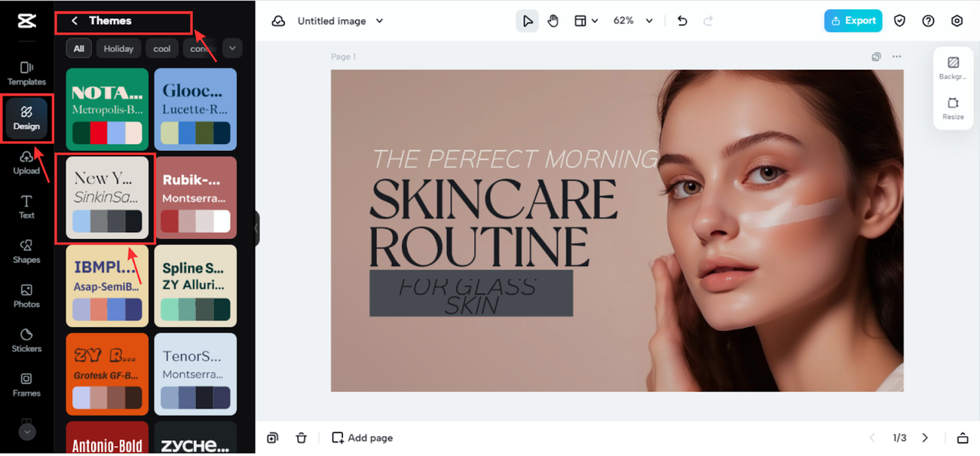Image resolution: width=980 pixels, height=456 pixels.
Task: Open the help question mark icon
Action: pyautogui.click(x=928, y=21)
